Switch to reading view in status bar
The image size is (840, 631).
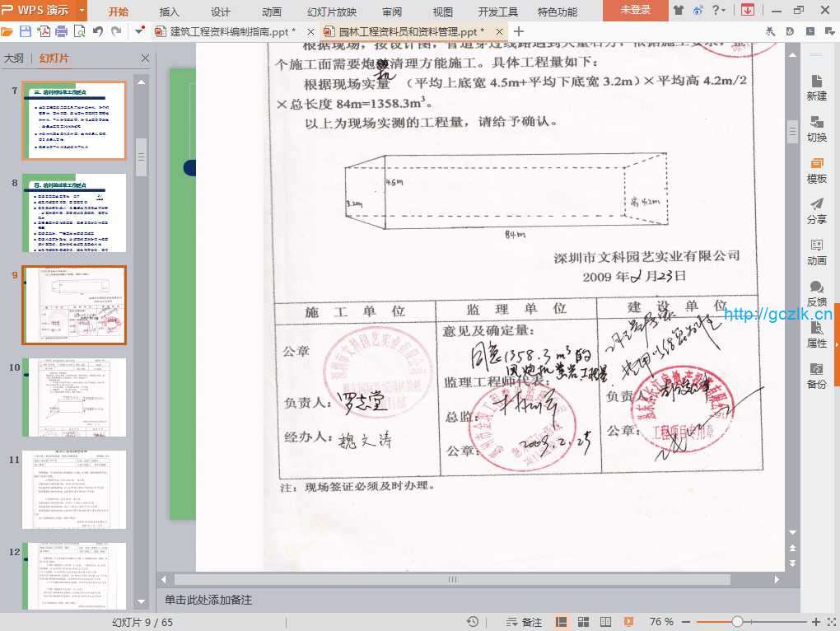[x=606, y=622]
